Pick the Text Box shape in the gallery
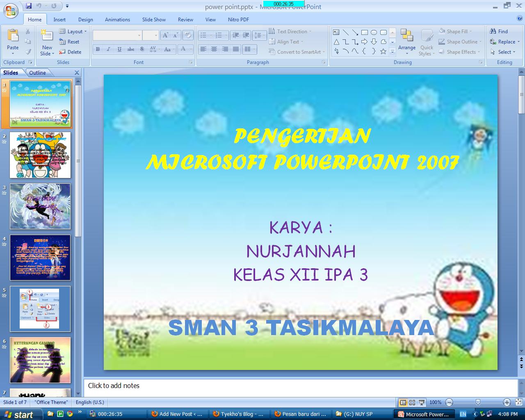Viewport: 525px width, 420px height. coord(336,32)
